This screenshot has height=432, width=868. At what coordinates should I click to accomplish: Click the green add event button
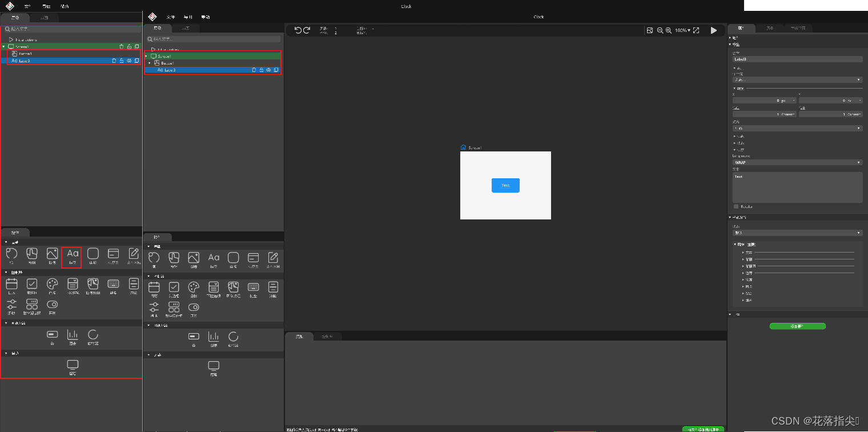pyautogui.click(x=797, y=326)
